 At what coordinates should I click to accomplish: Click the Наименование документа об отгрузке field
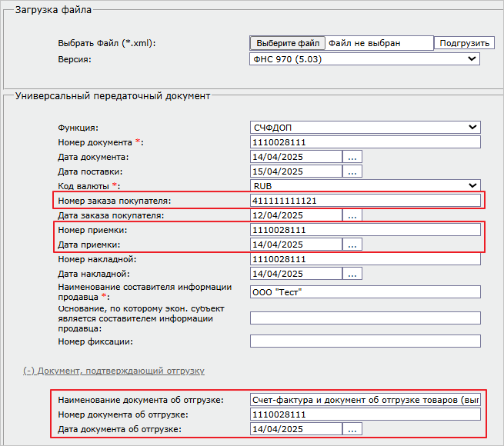click(365, 400)
